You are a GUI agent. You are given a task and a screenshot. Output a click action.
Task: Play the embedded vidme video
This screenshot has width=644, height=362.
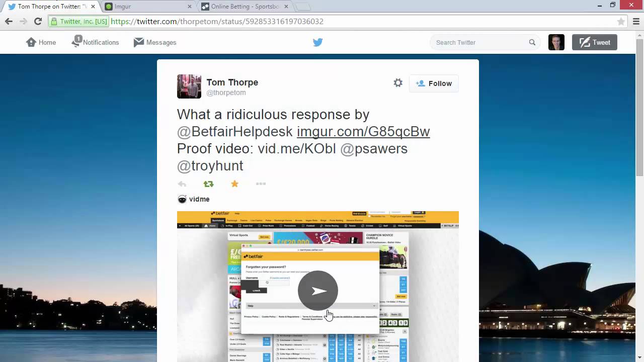click(318, 291)
